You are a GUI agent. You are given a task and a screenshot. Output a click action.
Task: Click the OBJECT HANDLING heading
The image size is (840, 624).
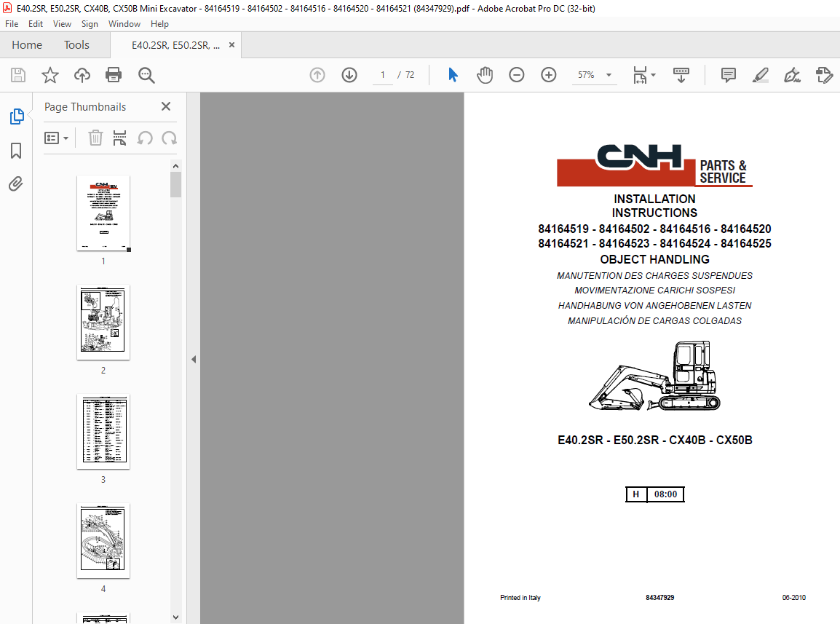pos(654,259)
